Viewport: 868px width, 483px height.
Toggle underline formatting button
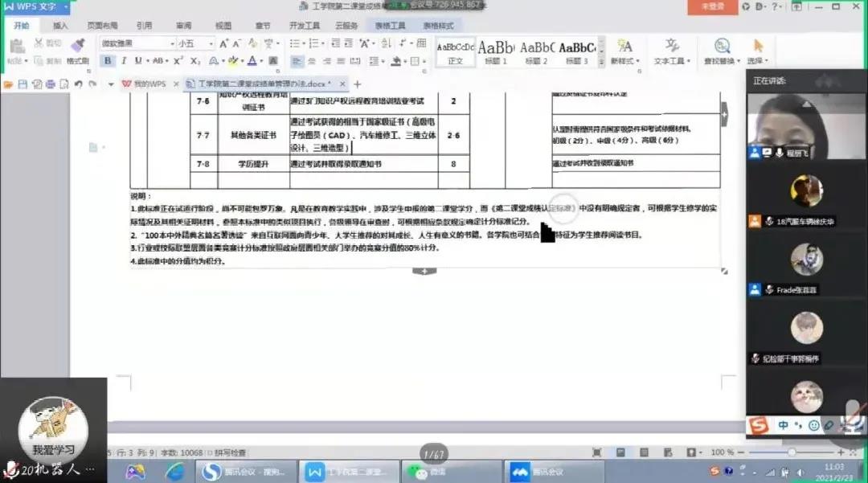138,61
